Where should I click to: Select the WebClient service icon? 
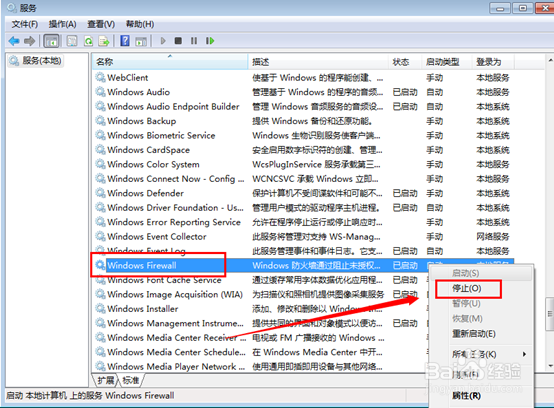[100, 77]
